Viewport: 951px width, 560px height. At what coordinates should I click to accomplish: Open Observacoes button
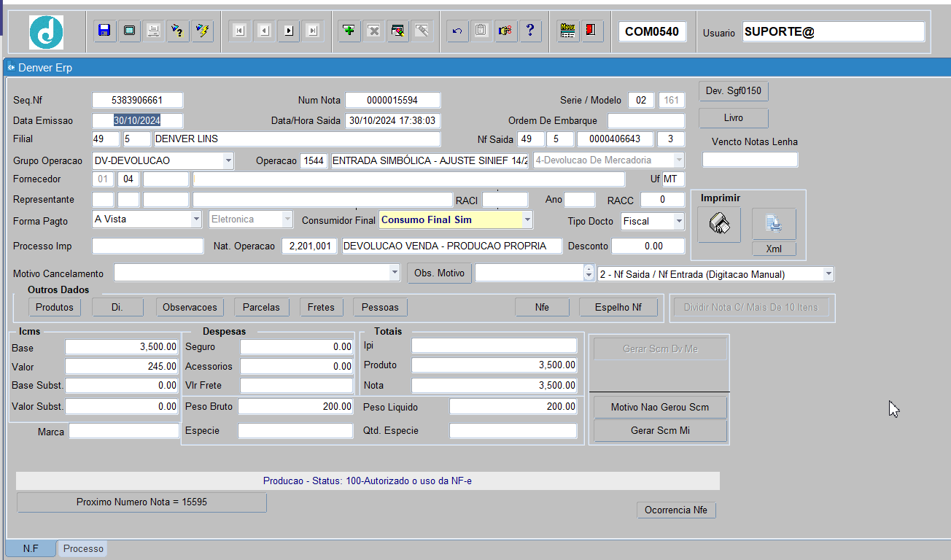(x=190, y=307)
